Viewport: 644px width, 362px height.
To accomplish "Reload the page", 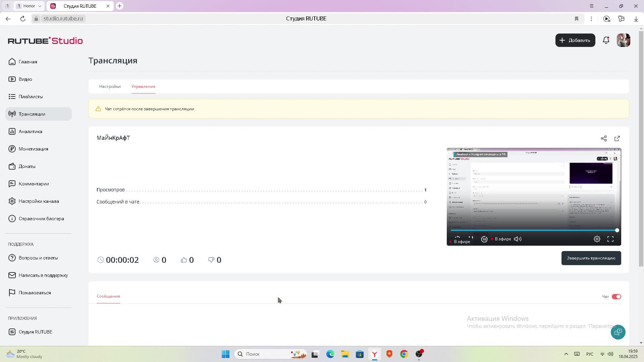I will coord(23,19).
